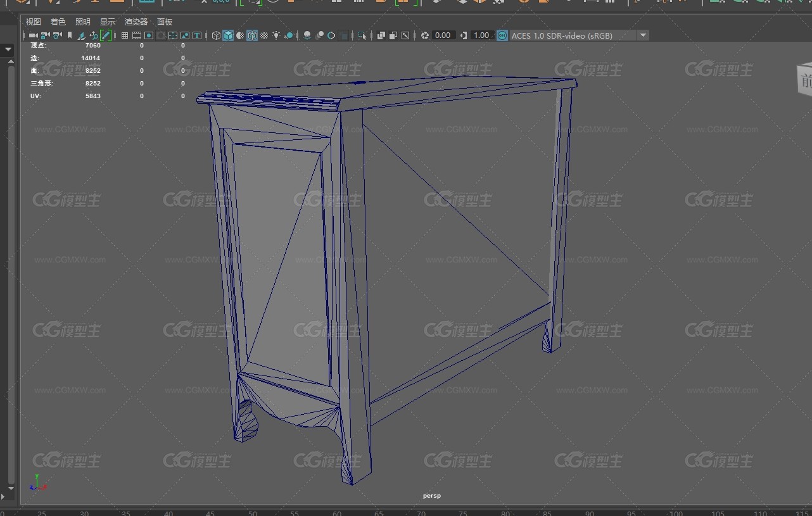The height and width of the screenshot is (516, 812).
Task: Toggle the viewport Grid display
Action: (x=125, y=35)
